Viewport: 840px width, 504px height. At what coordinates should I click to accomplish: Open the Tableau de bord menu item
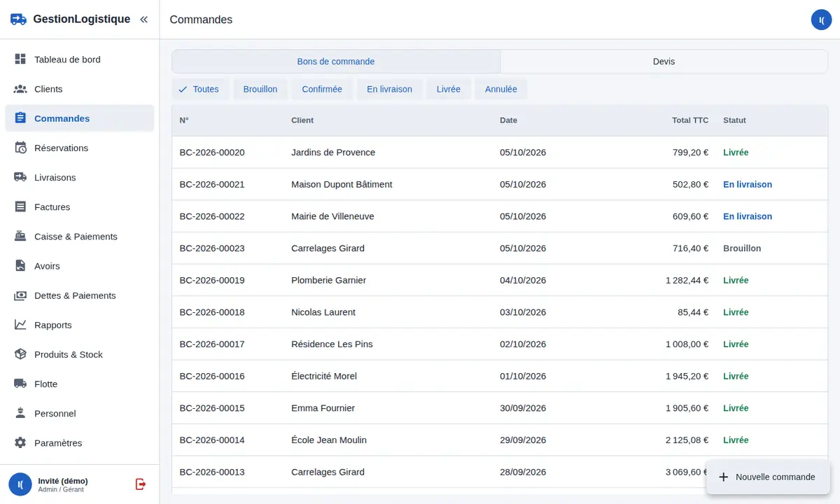(80, 59)
